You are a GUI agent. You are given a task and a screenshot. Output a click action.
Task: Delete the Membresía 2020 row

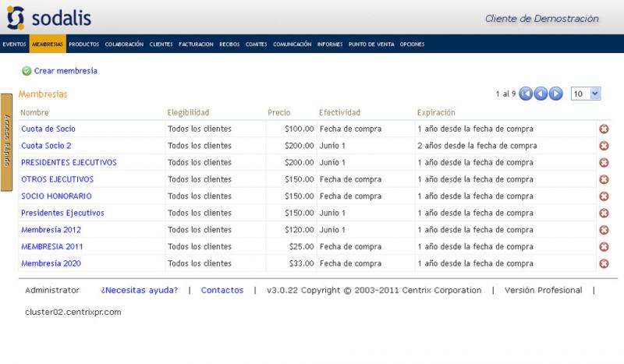(604, 263)
